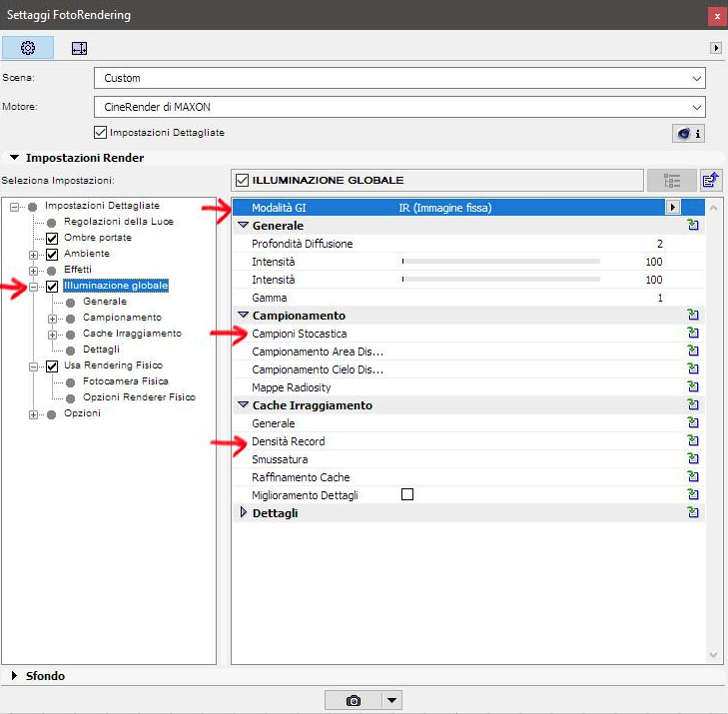Click the first Intensità slider
The width and height of the screenshot is (728, 714).
click(x=500, y=262)
